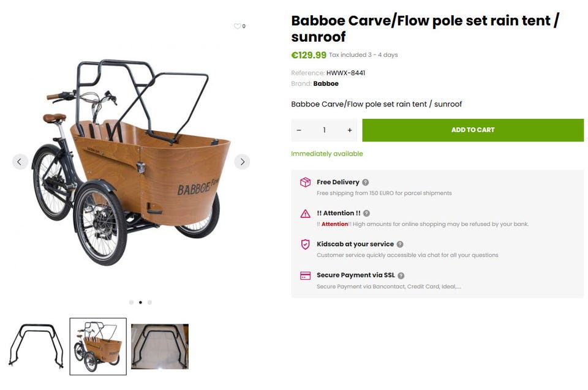The height and width of the screenshot is (390, 588).
Task: Click the wishlist heart icon
Action: [237, 26]
